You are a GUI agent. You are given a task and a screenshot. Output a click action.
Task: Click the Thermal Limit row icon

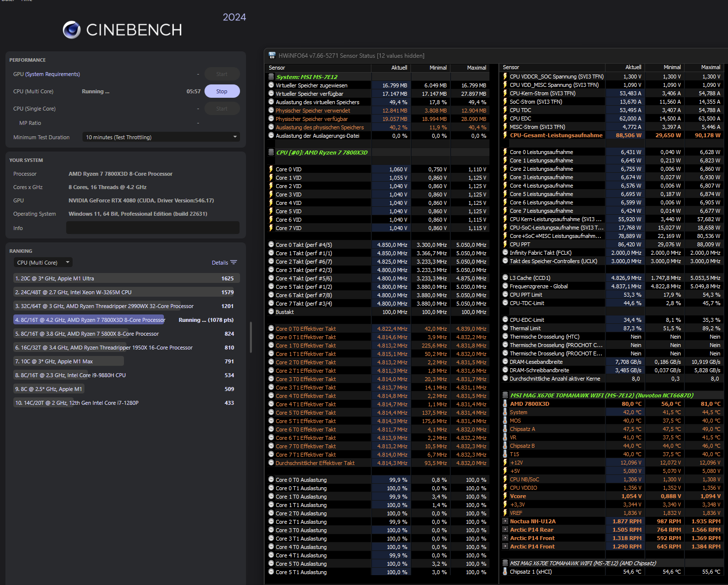tap(505, 328)
